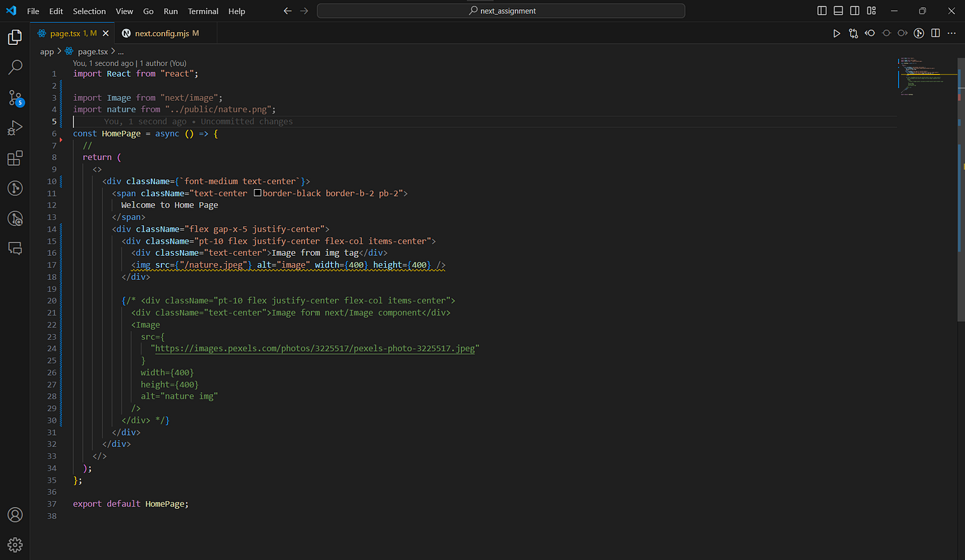Toggle the split editor layout icon

(935, 33)
